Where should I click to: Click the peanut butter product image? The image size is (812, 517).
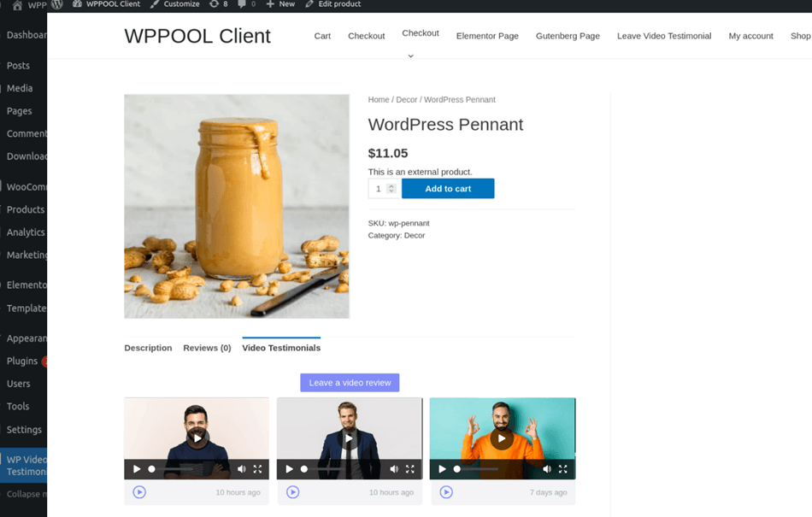tap(237, 206)
